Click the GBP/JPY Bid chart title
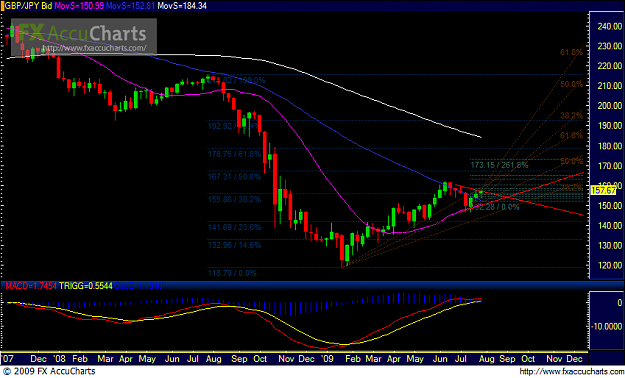625x378 pixels. (x=28, y=6)
